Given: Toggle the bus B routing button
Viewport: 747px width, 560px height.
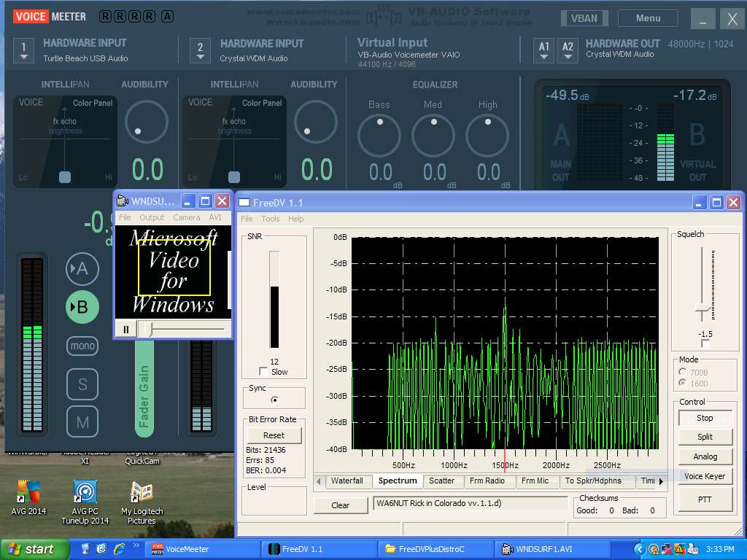Looking at the screenshot, I should coord(82,307).
